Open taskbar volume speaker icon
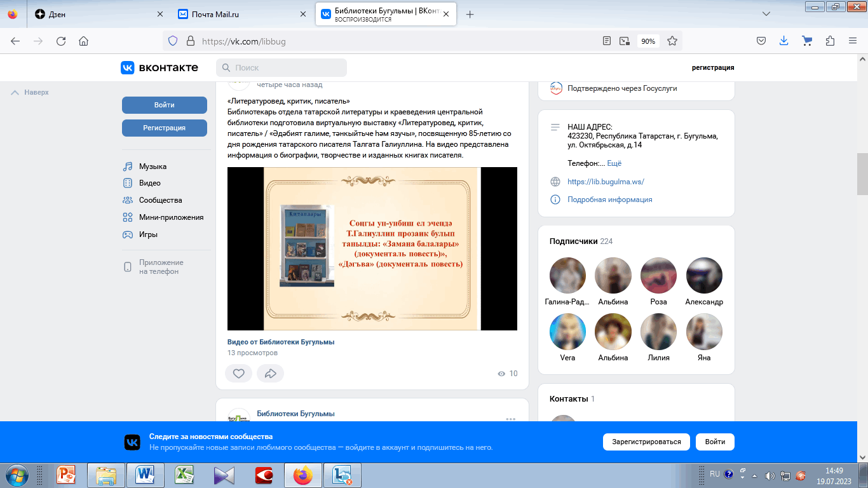Viewport: 868px width, 488px height. 770,475
